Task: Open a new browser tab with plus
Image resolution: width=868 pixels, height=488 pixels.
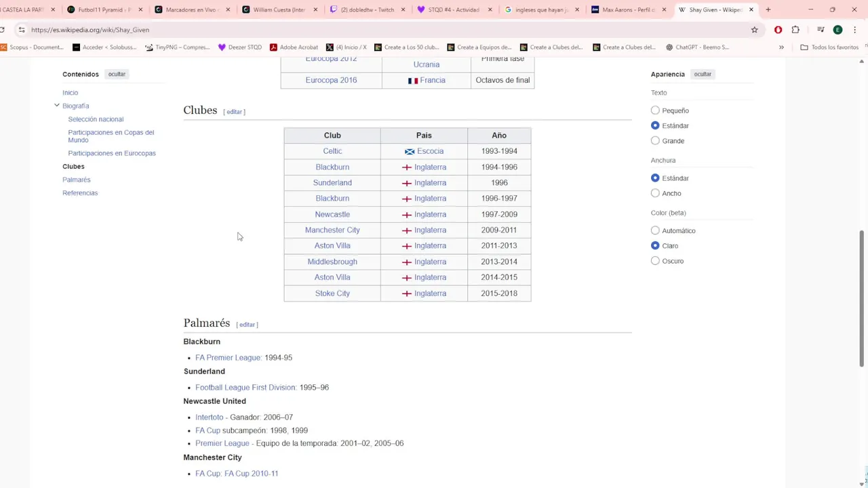Action: pyautogui.click(x=768, y=9)
